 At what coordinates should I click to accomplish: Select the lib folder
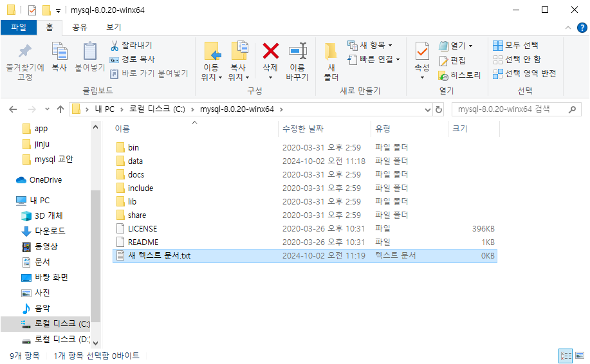tap(305, 201)
